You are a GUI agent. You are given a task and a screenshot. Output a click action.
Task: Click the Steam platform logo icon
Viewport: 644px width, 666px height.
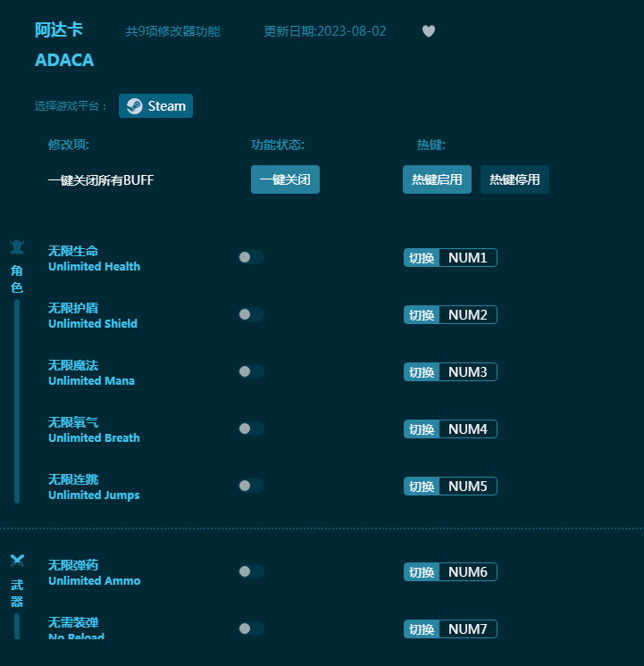click(134, 106)
